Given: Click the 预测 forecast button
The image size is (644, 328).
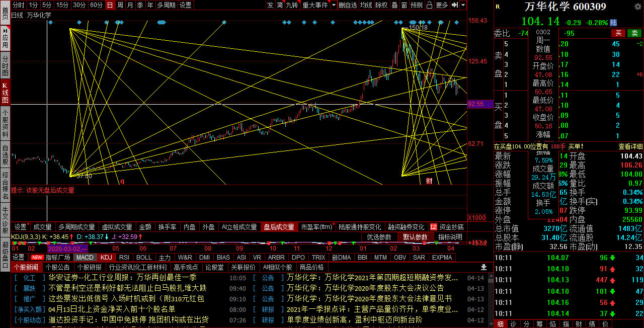Looking at the screenshot, I should coord(417,5).
